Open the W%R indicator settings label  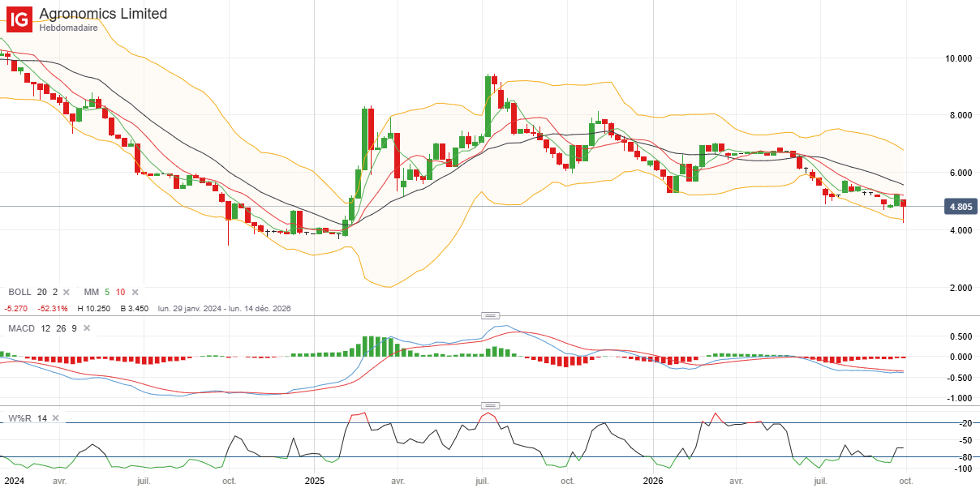click(x=19, y=418)
